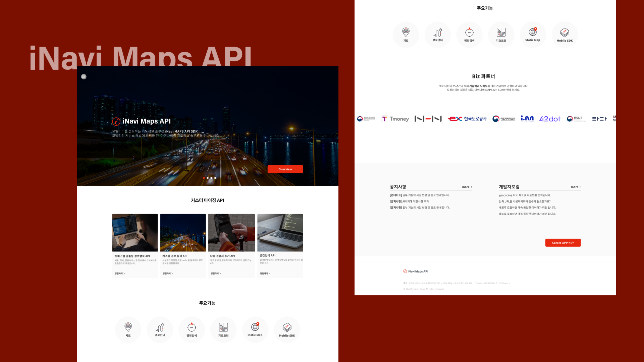
Task: Click the iNavi Maps API logo in the hero banner
Action: [141, 121]
